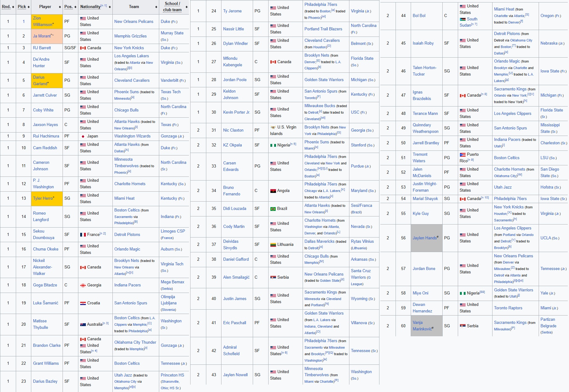The image size is (569, 392).
Task: Open Brandon Clarke's player page
Action: point(47,346)
